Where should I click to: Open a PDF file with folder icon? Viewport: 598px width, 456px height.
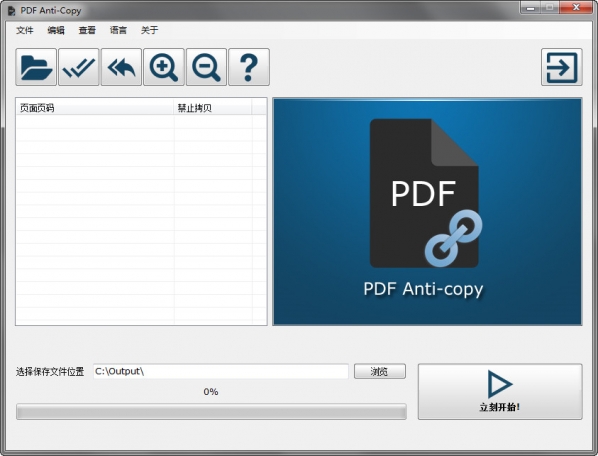point(36,67)
